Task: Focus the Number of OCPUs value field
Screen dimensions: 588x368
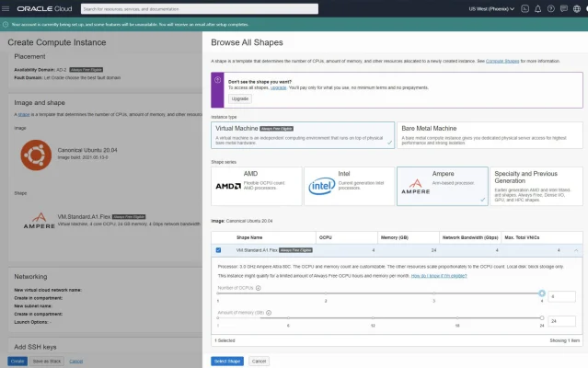Action: [561, 296]
